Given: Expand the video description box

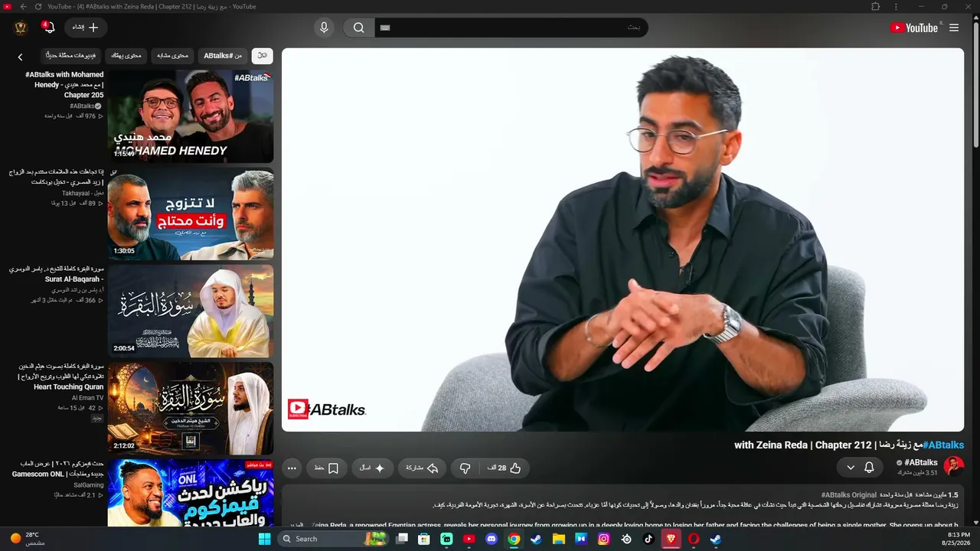Looking at the screenshot, I should coord(622,506).
